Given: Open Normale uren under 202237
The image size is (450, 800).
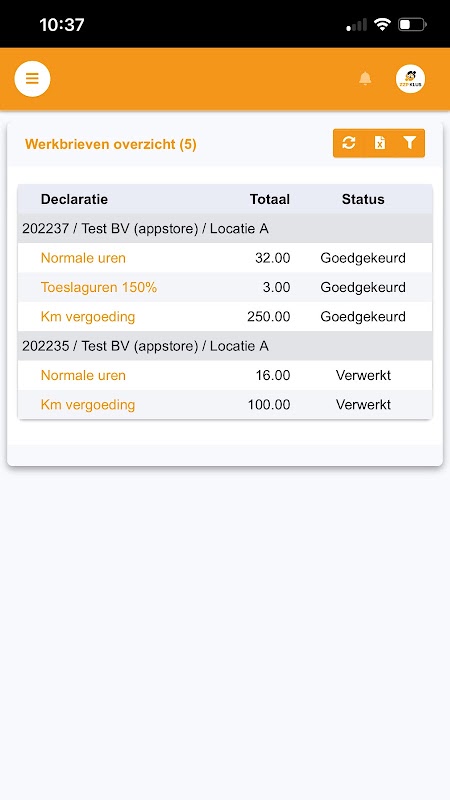Looking at the screenshot, I should click(83, 258).
